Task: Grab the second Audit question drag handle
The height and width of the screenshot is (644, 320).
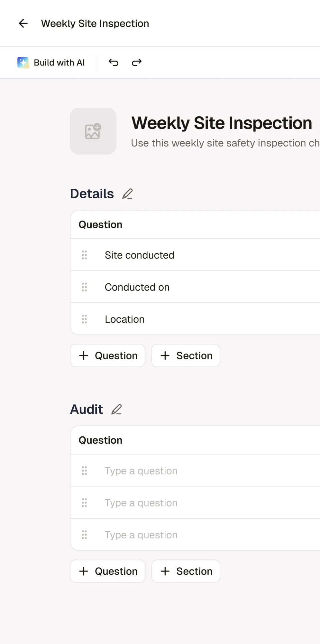Action: pos(84,503)
